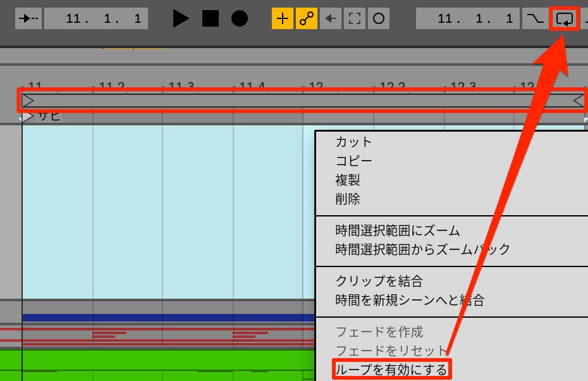This screenshot has height=381, width=588.
Task: Start playback with the Play button
Action: (x=181, y=18)
